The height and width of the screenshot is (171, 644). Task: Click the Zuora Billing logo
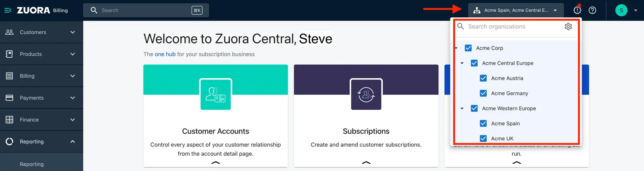click(42, 10)
